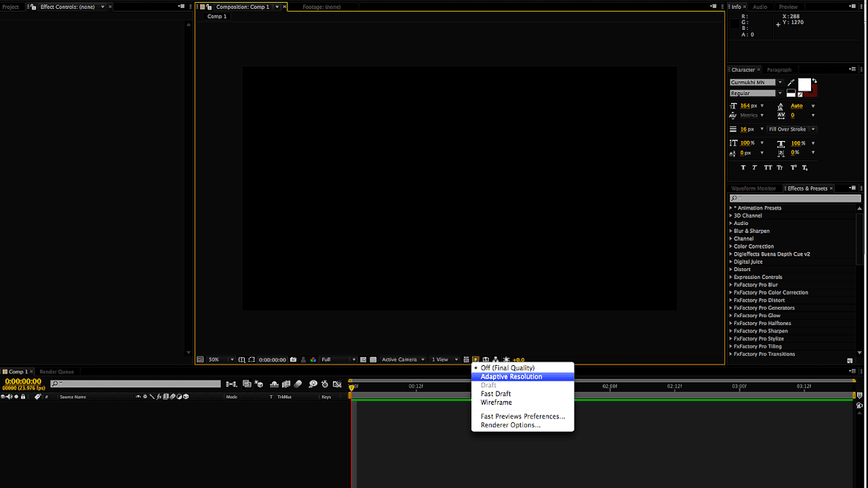Reset exposure icon in viewer

tap(507, 359)
